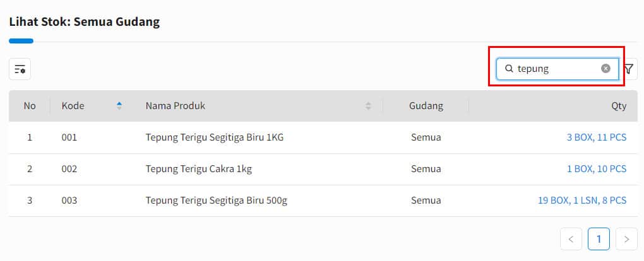Select the Tepung Terigu Cakra 1kg row
This screenshot has height=261, width=644.
(x=323, y=169)
